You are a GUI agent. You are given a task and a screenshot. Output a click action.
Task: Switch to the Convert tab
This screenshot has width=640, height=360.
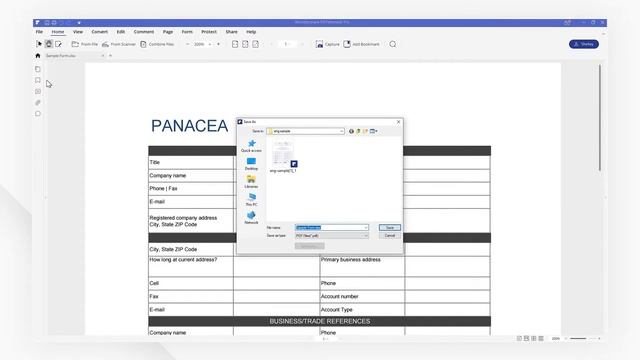[x=100, y=32]
